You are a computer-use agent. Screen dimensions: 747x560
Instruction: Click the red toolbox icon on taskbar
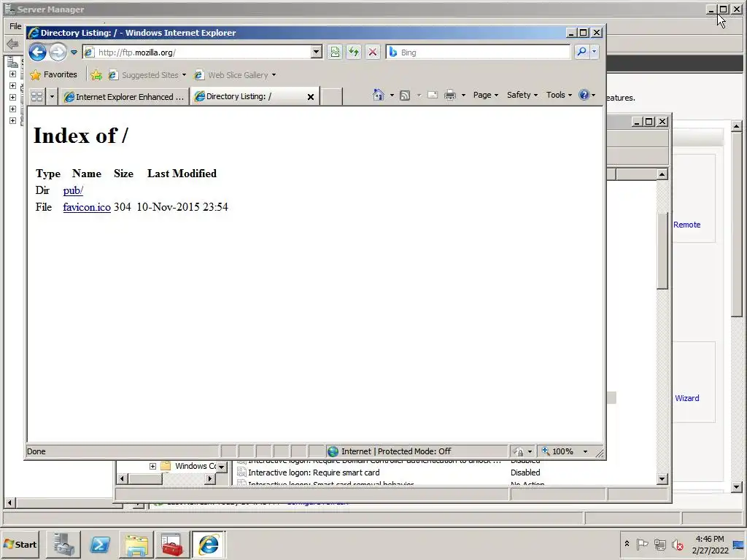tap(172, 545)
